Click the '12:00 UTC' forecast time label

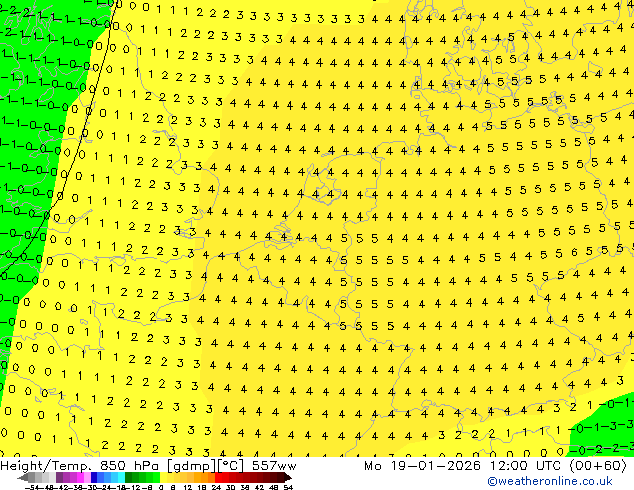[527, 466]
